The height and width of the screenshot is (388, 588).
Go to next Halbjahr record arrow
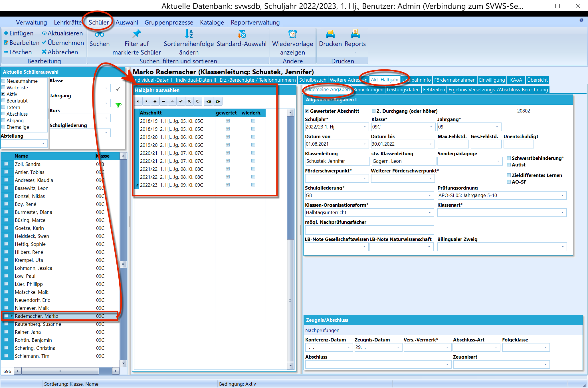[146, 101]
